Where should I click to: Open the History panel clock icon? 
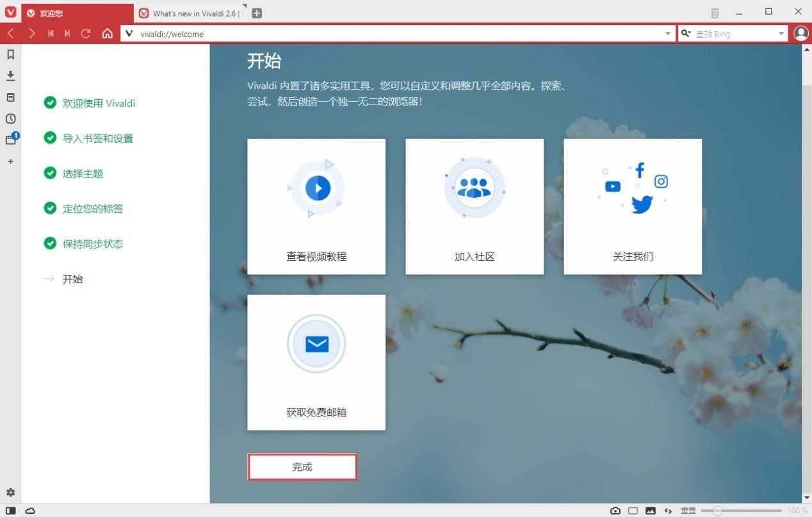(x=10, y=119)
